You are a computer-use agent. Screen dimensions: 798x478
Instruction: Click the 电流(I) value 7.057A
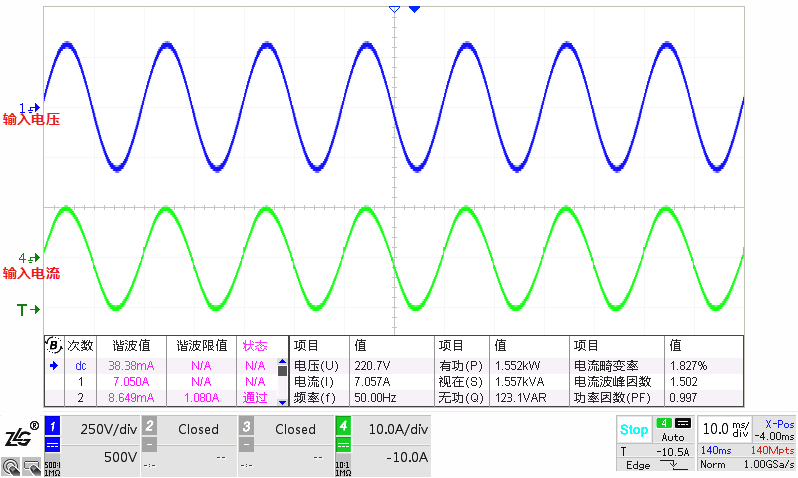tap(372, 381)
